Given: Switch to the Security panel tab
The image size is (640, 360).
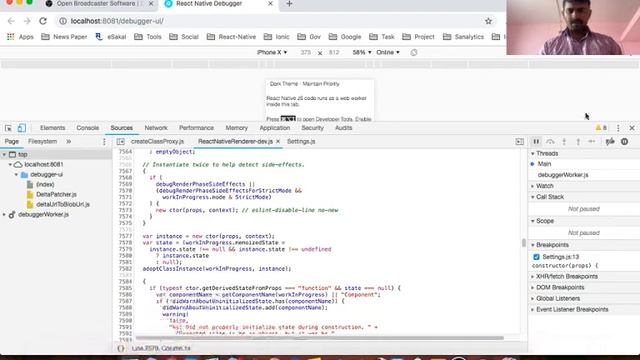Looking at the screenshot, I should 312,128.
